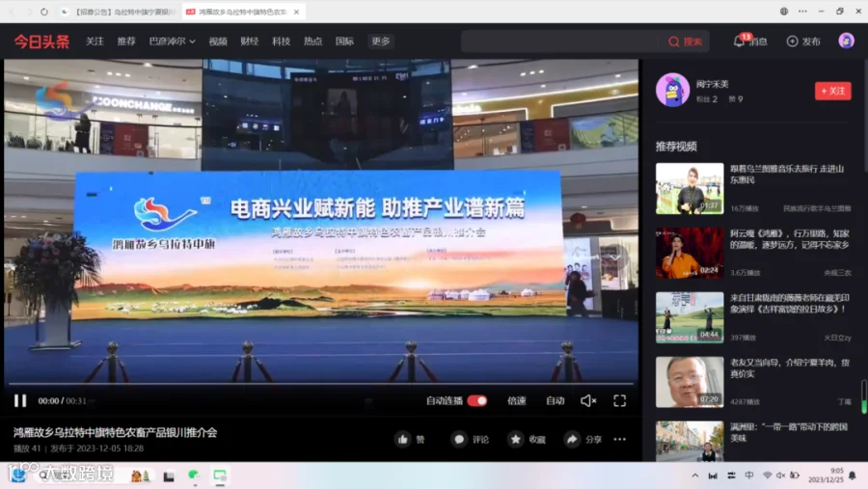Expand the 巴彦淖尔 city dropdown
The width and height of the screenshot is (868, 489).
[x=173, y=41]
